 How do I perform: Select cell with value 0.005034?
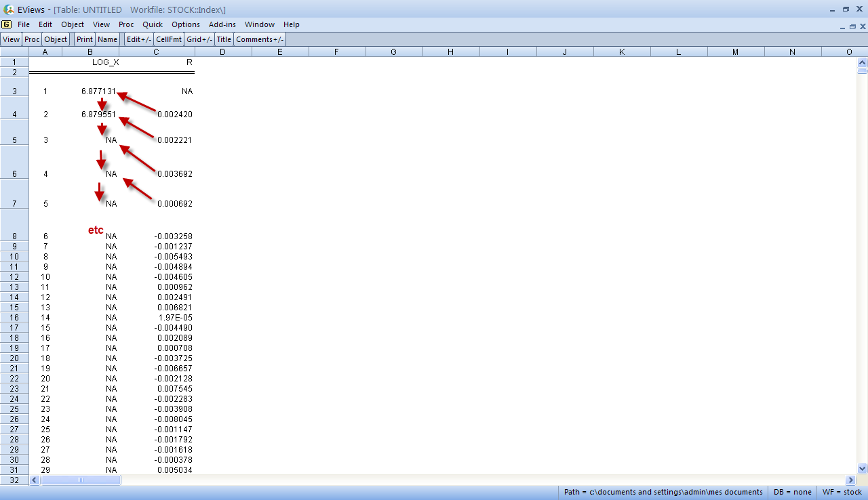point(175,470)
